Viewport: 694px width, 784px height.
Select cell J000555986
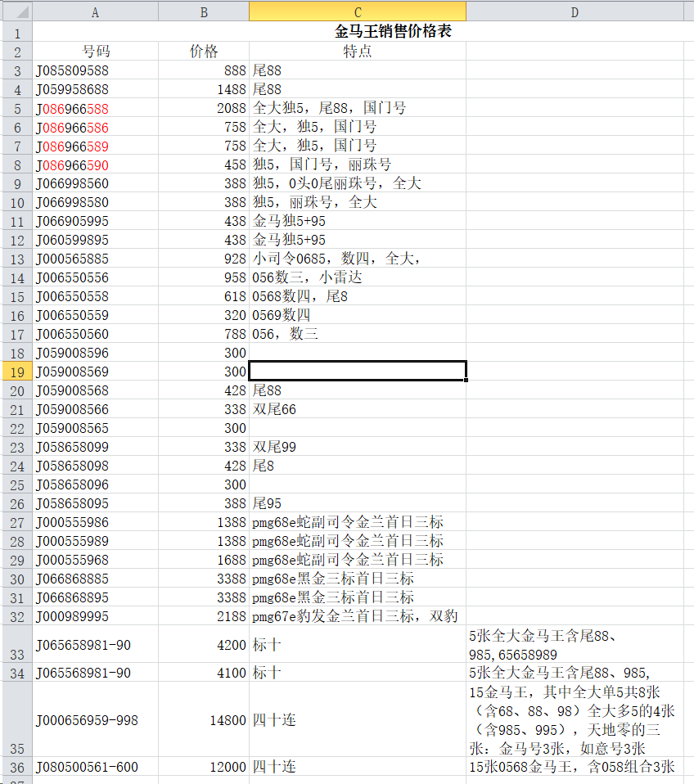(x=96, y=522)
